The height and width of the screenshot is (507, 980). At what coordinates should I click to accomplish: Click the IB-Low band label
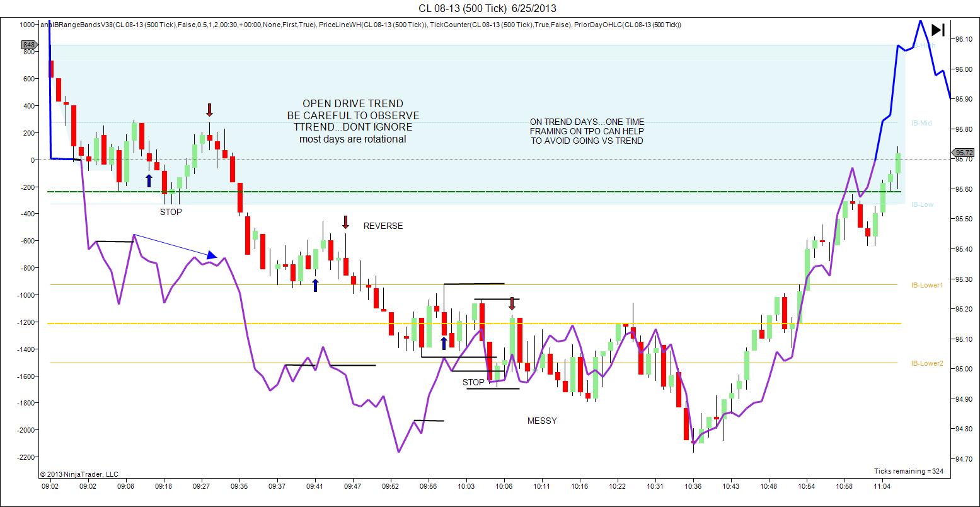point(922,204)
